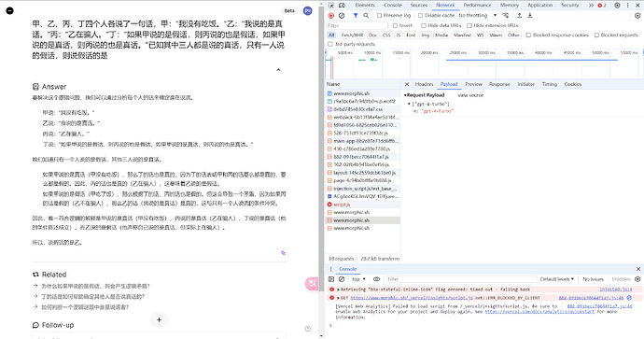Open DevTools three-dot customize menu

(x=627, y=6)
